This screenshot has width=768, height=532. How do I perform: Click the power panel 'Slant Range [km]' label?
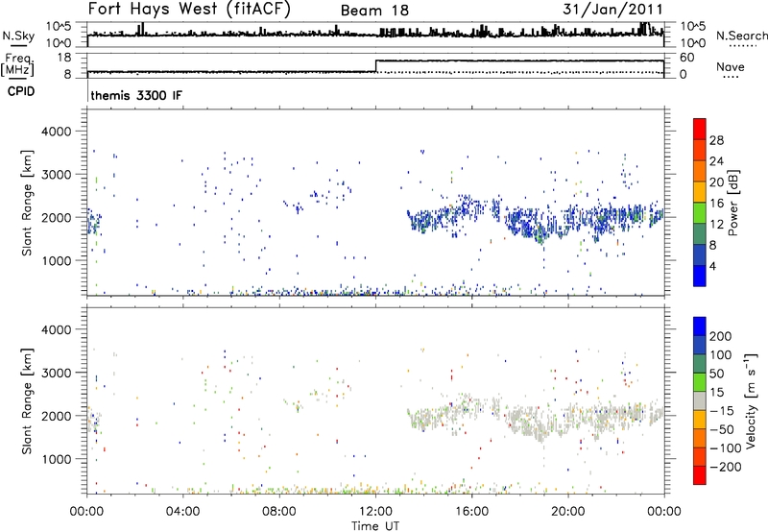pos(27,203)
